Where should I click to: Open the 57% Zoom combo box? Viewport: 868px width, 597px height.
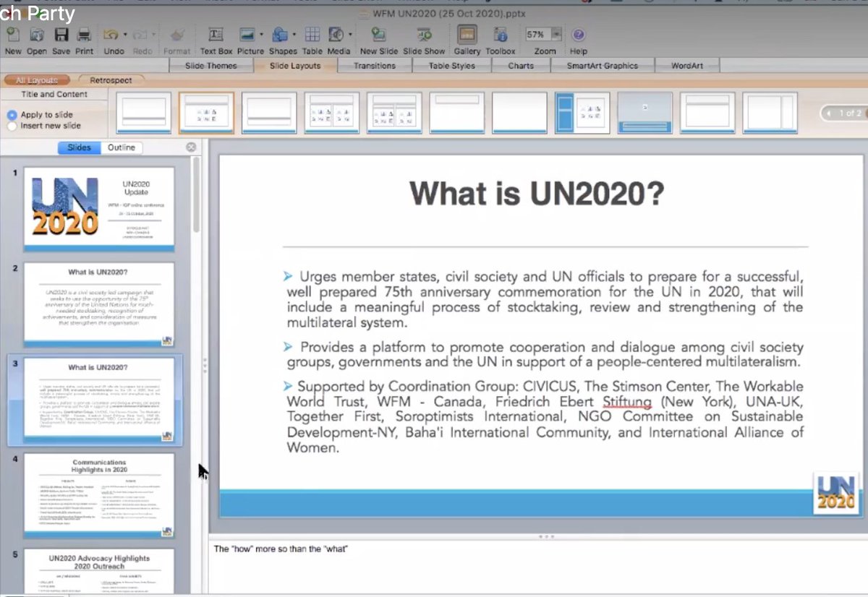[545, 35]
